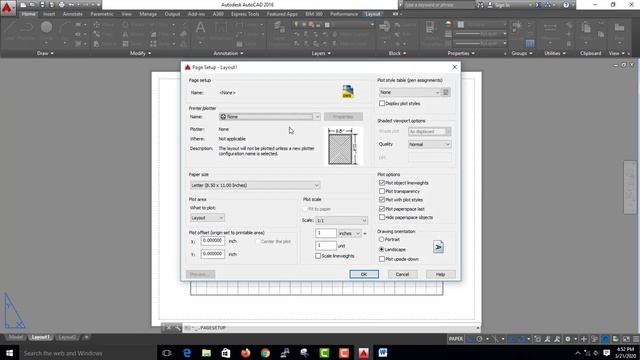
Task: Open the Quality Normal dropdown
Action: pos(430,144)
